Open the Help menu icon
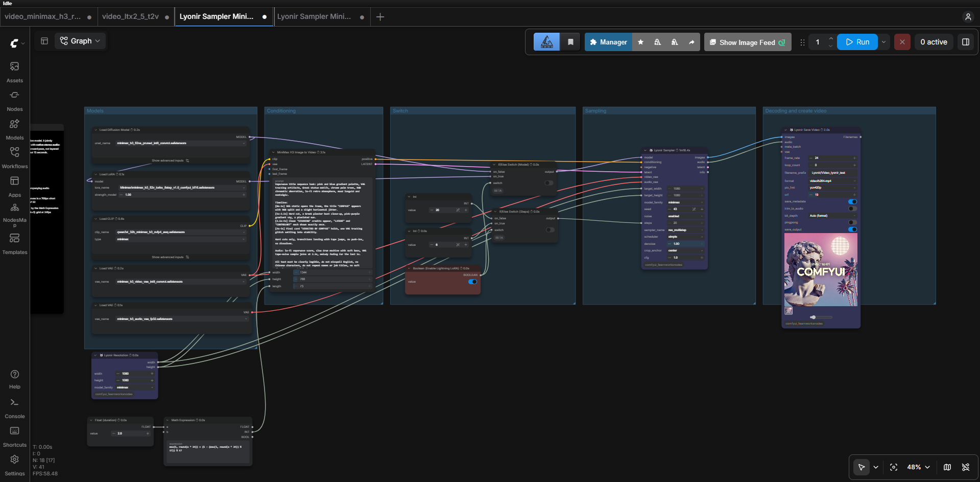The width and height of the screenshot is (980, 482). point(15,379)
